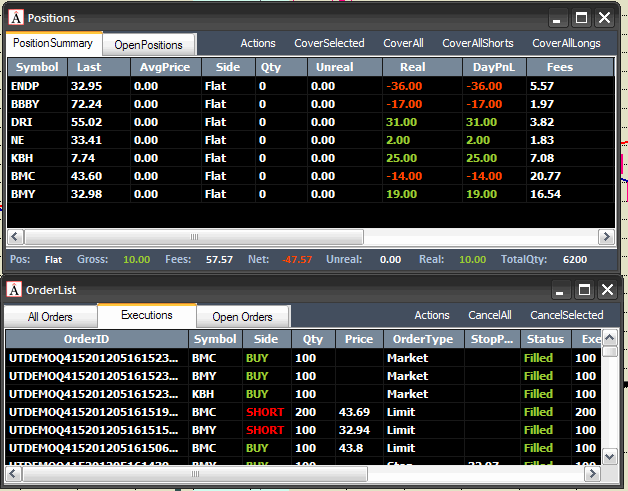Click the OrderList vertical scrollbar thumb
The height and width of the screenshot is (491, 628).
(x=609, y=352)
